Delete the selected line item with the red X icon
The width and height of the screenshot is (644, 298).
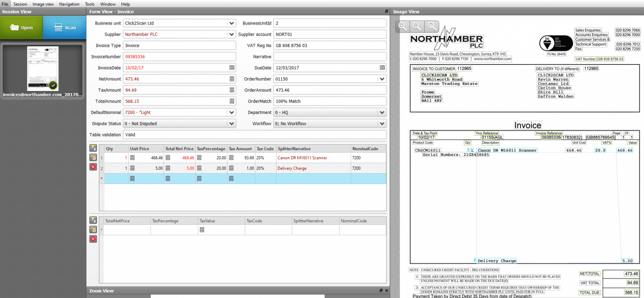(93, 167)
